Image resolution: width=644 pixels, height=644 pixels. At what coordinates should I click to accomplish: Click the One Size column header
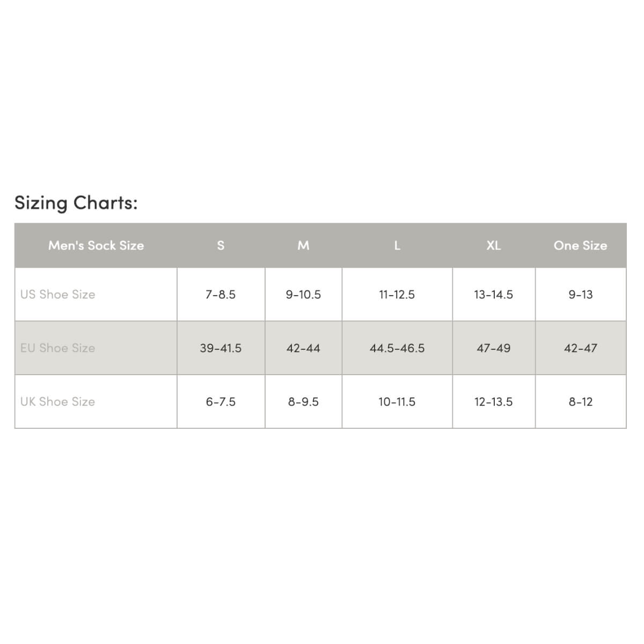pyautogui.click(x=581, y=245)
